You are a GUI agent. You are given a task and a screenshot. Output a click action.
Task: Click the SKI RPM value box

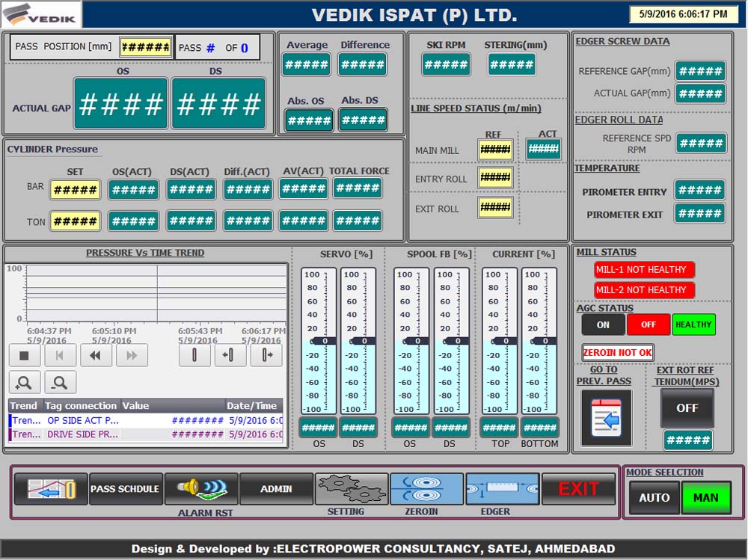446,65
